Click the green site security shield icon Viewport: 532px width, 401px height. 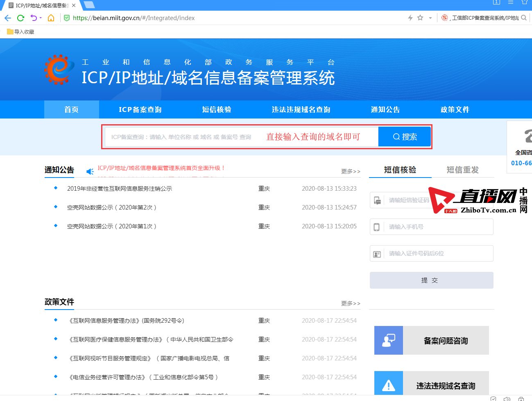(x=67, y=18)
